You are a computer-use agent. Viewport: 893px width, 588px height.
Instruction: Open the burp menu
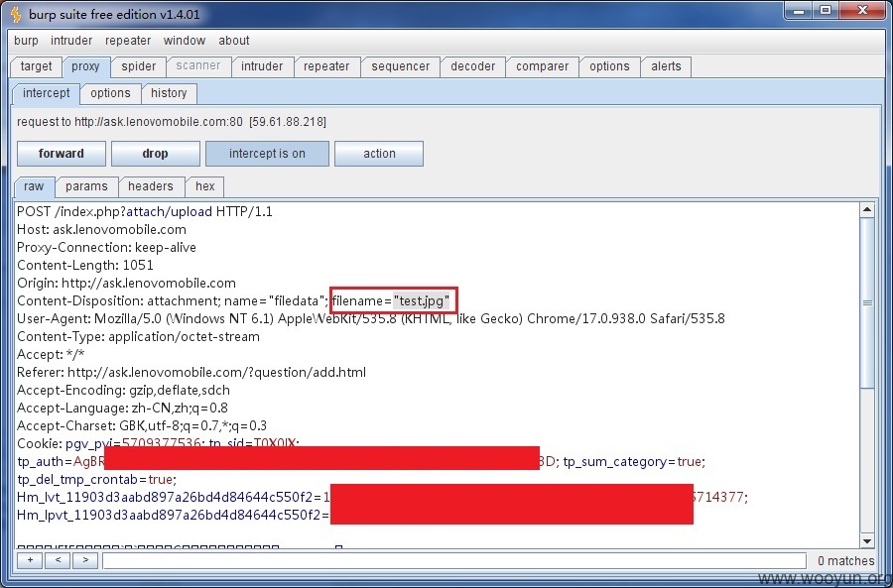click(26, 41)
